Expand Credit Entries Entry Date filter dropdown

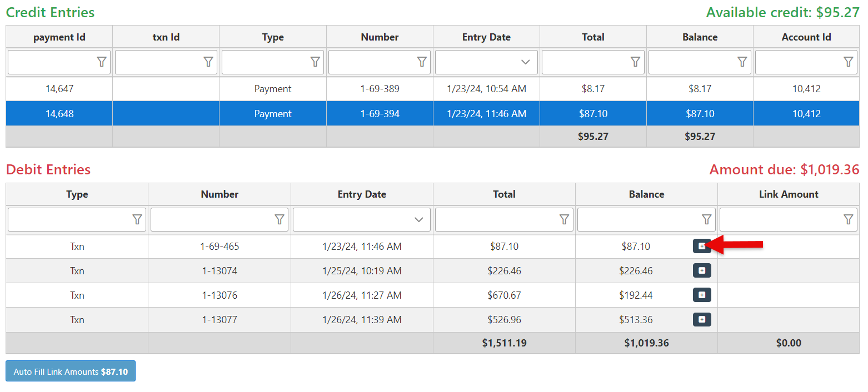point(525,62)
